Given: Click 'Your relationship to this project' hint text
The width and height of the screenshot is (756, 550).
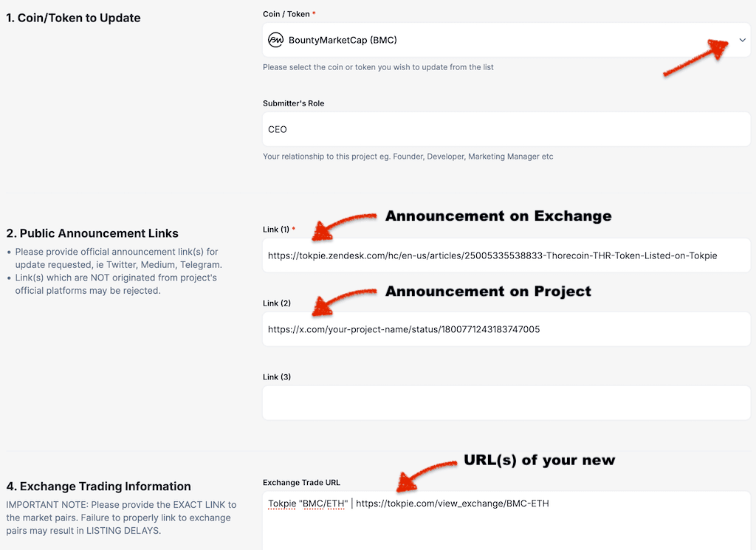Looking at the screenshot, I should [408, 157].
